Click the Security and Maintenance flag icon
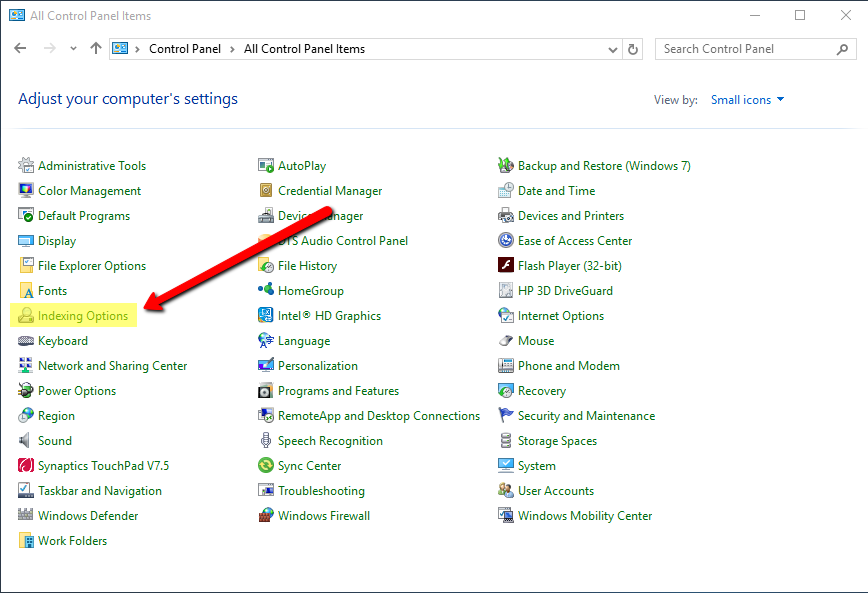Image resolution: width=868 pixels, height=593 pixels. pos(505,415)
